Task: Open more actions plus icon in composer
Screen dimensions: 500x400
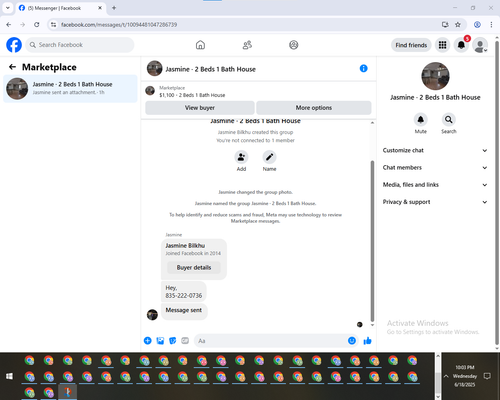Action: (x=148, y=341)
